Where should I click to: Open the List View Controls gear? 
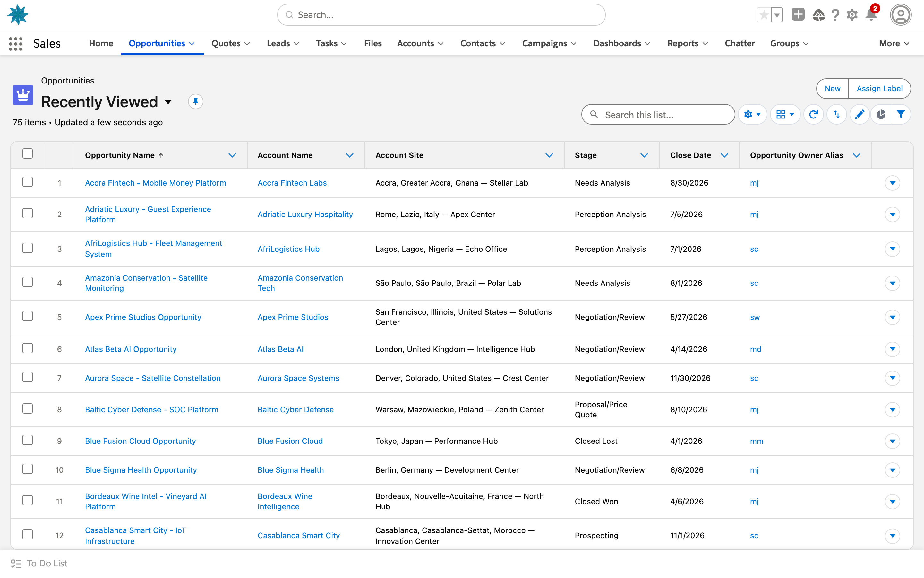click(752, 114)
